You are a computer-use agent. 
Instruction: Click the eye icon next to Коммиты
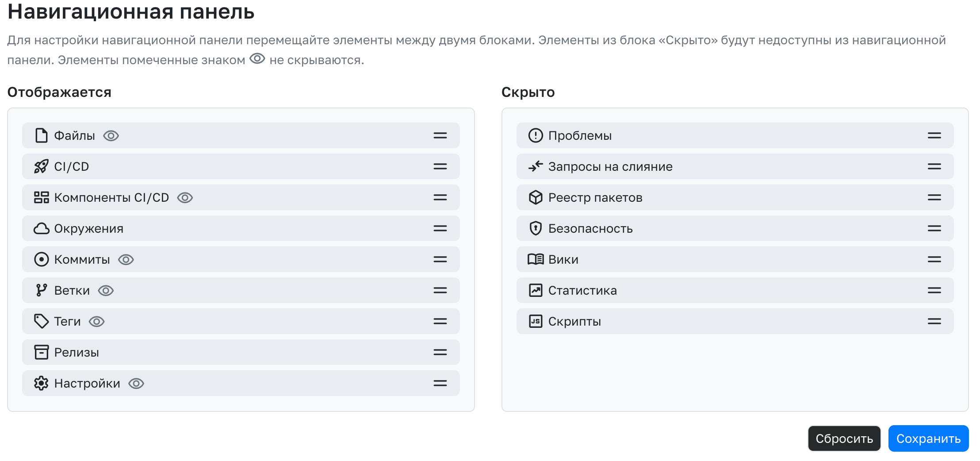click(126, 260)
